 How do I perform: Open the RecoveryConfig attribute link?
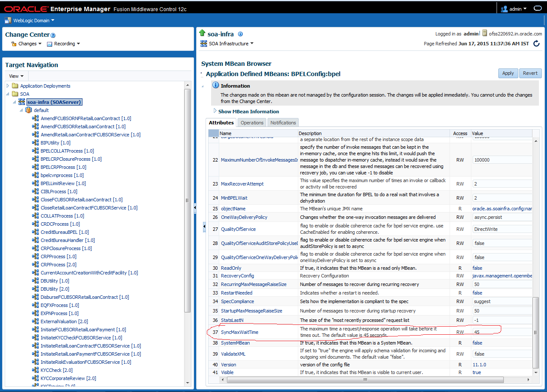(x=237, y=276)
